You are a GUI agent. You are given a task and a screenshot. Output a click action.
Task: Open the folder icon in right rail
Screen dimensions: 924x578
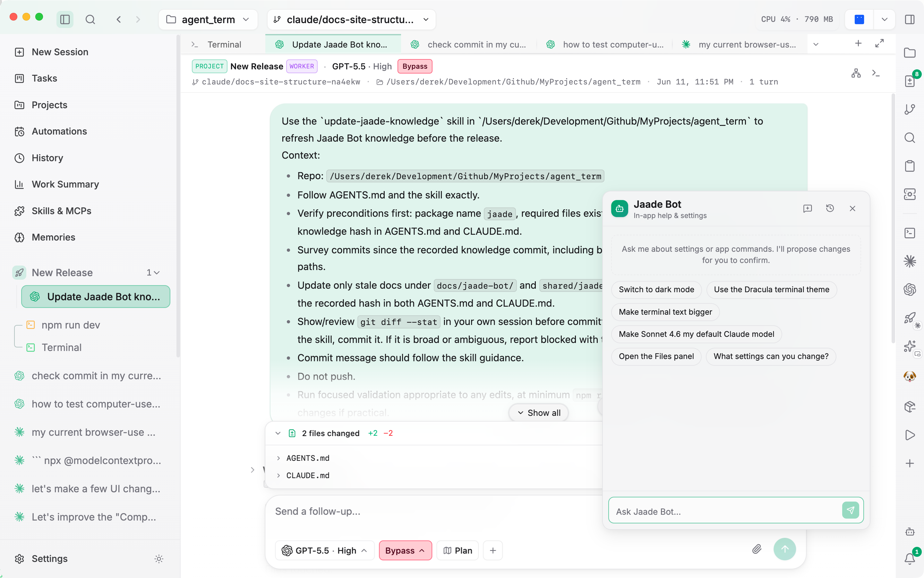[x=910, y=53]
